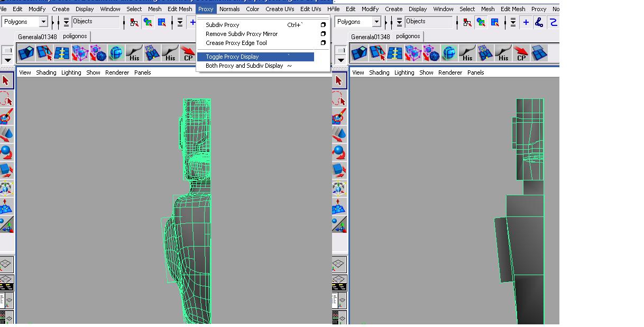Choose Toggle Proxy Display menu entry
Viewport: 644px width, 327px height.
(x=256, y=57)
